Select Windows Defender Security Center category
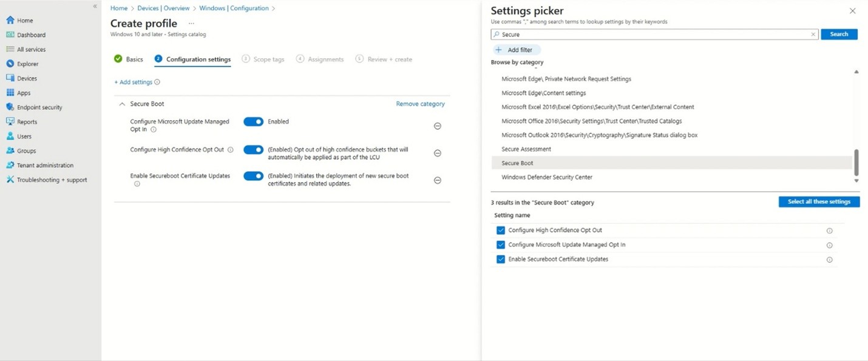Screen dimensions: 868x361 (x=546, y=177)
